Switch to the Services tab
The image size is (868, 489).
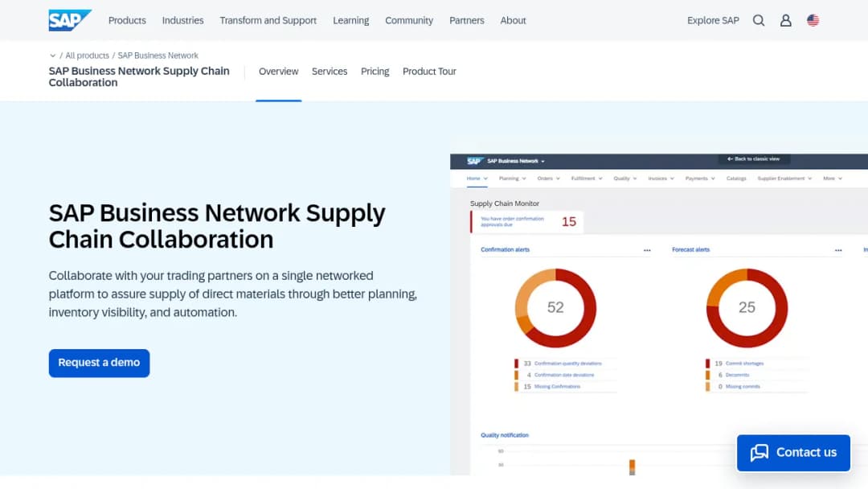(330, 72)
